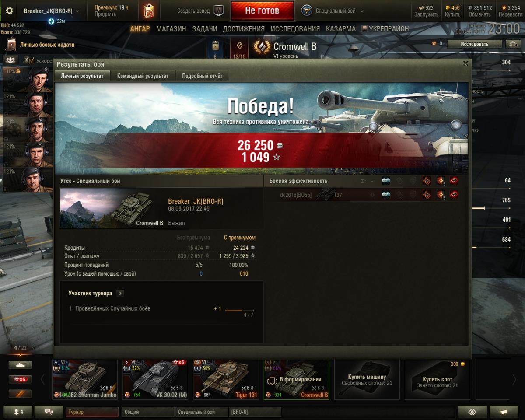Toggle the x5 bonus carousel filter
525x420 pixels.
[x=20, y=379]
